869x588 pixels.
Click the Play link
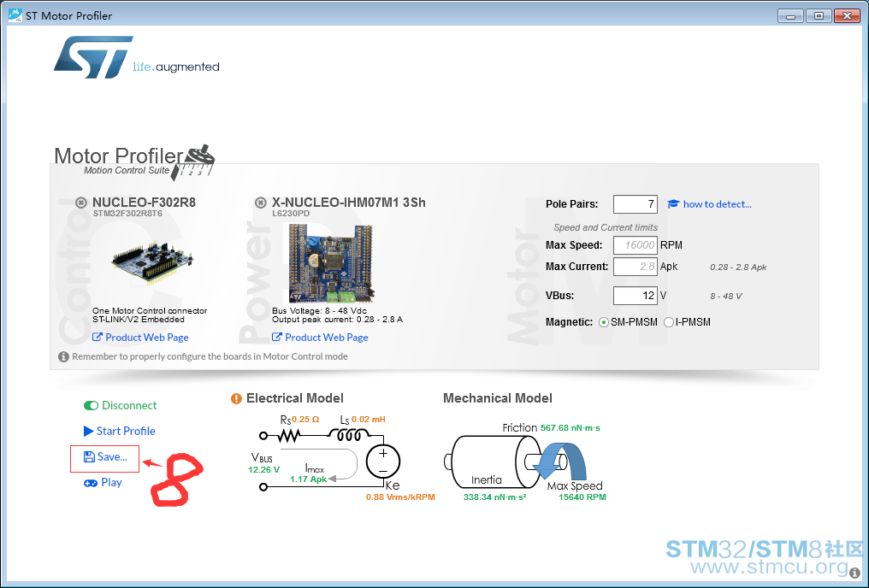click(x=111, y=483)
